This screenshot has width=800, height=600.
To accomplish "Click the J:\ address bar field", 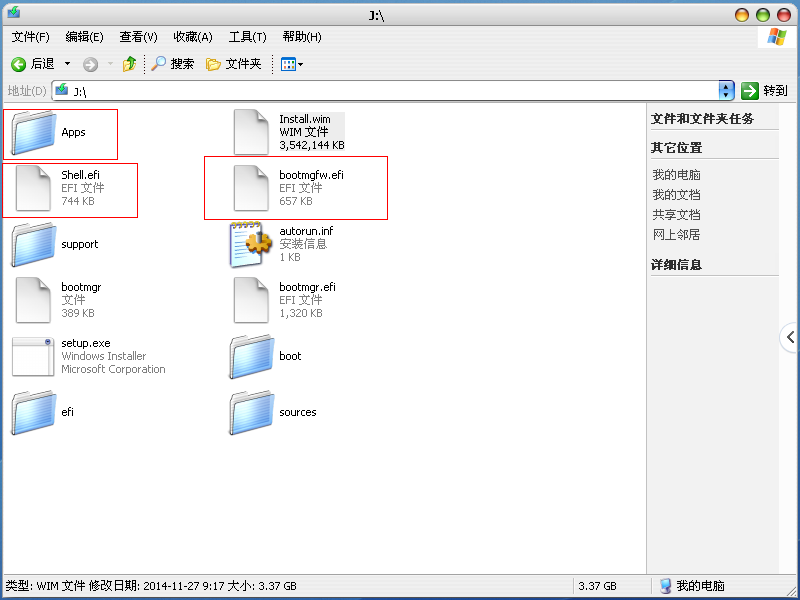I will pyautogui.click(x=390, y=91).
